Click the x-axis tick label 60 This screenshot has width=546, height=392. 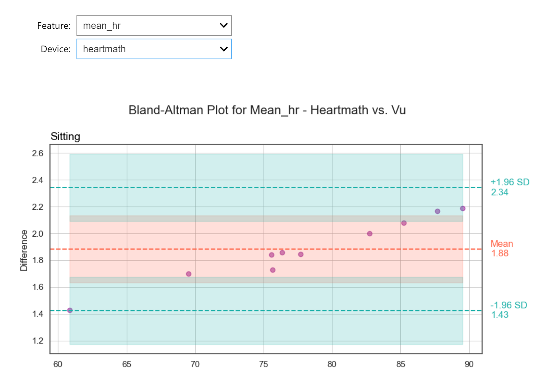click(x=58, y=364)
